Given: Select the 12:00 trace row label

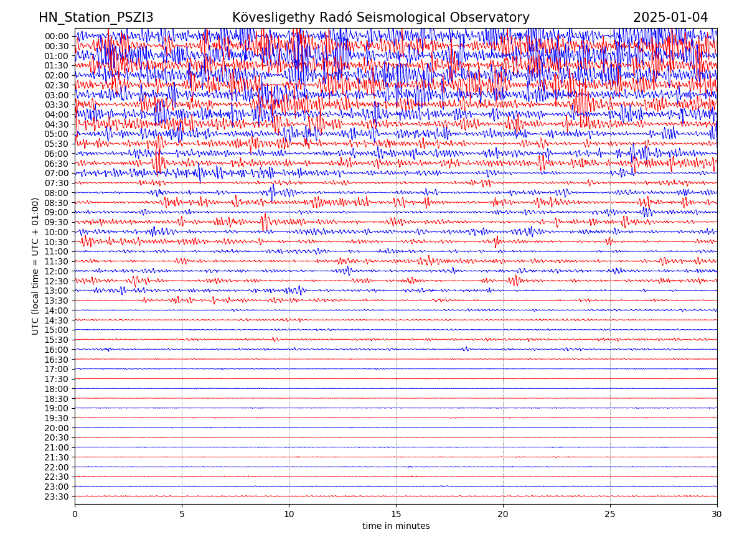Looking at the screenshot, I should [56, 271].
